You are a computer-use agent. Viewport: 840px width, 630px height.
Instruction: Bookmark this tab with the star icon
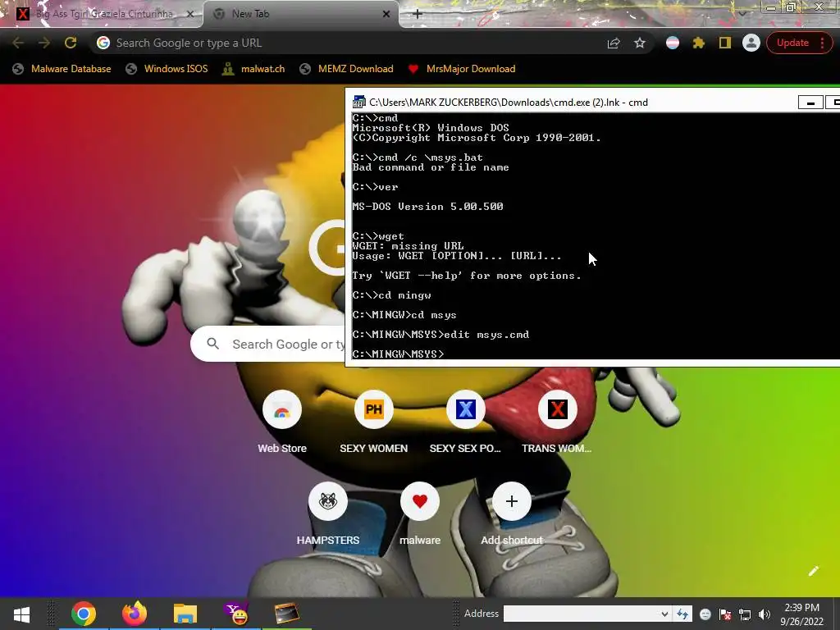(640, 43)
